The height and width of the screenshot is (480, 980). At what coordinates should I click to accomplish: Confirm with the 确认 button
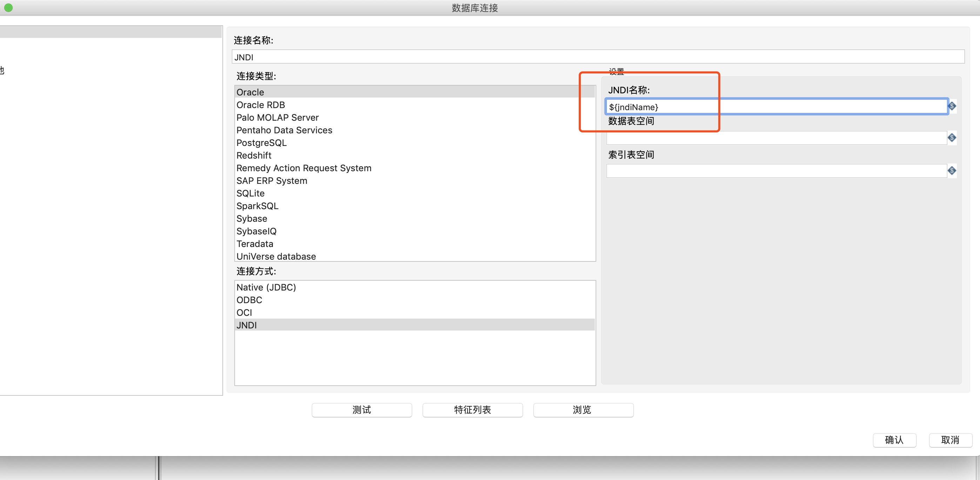894,440
